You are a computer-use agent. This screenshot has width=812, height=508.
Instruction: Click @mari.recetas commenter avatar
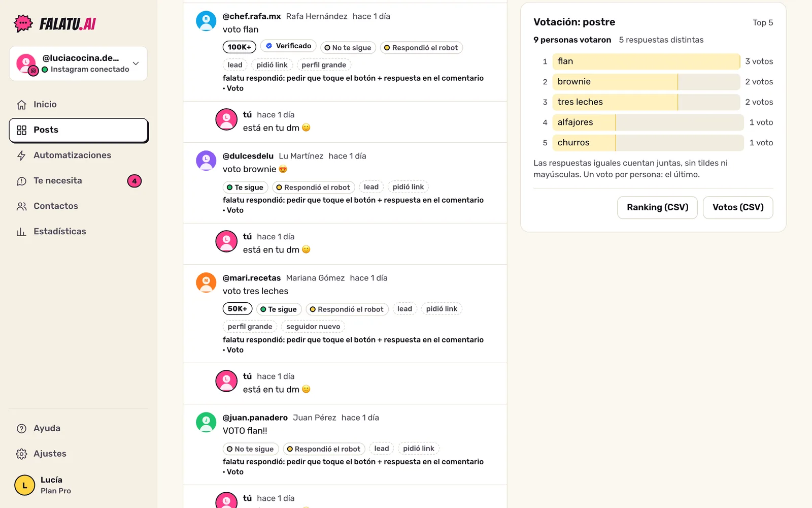[206, 282]
